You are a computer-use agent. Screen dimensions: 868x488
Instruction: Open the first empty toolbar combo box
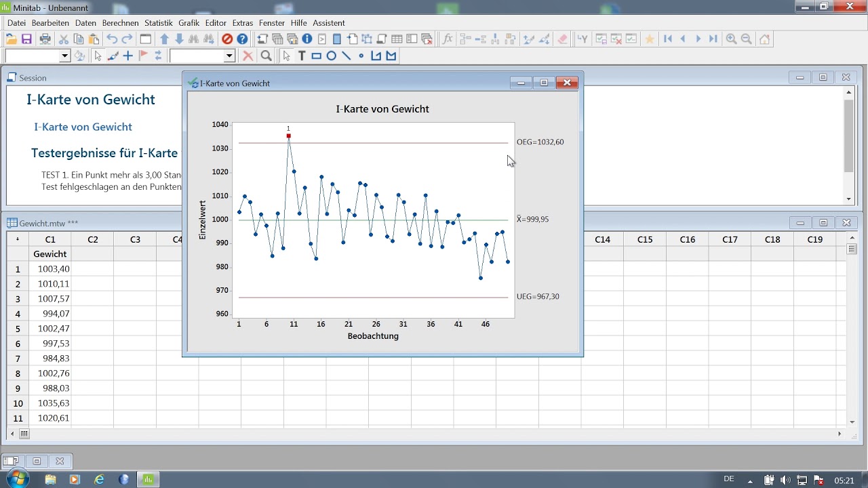(x=37, y=56)
